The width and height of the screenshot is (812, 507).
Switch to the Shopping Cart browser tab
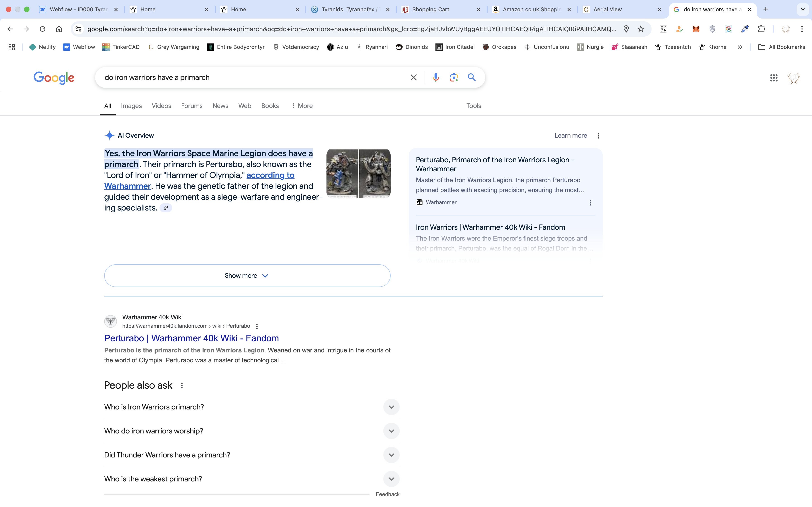(x=430, y=9)
